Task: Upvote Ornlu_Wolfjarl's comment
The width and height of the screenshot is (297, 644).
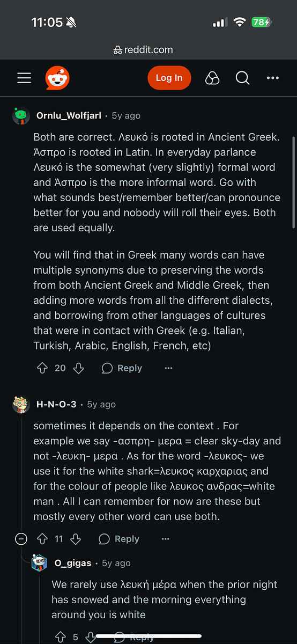Action: pyautogui.click(x=42, y=368)
